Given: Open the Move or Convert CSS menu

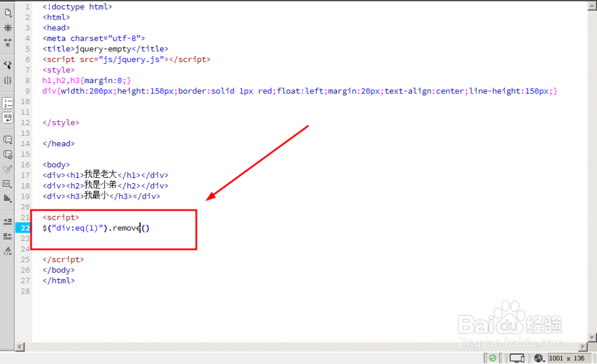Looking at the screenshot, I should pyautogui.click(x=8, y=198).
